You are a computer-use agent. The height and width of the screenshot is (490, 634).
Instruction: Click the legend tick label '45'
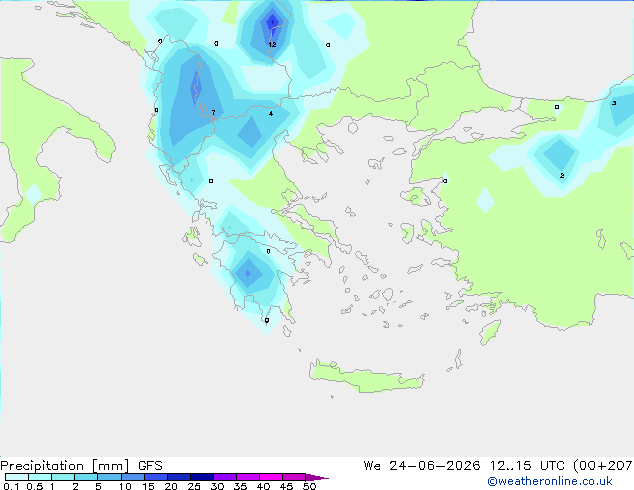tap(286, 486)
